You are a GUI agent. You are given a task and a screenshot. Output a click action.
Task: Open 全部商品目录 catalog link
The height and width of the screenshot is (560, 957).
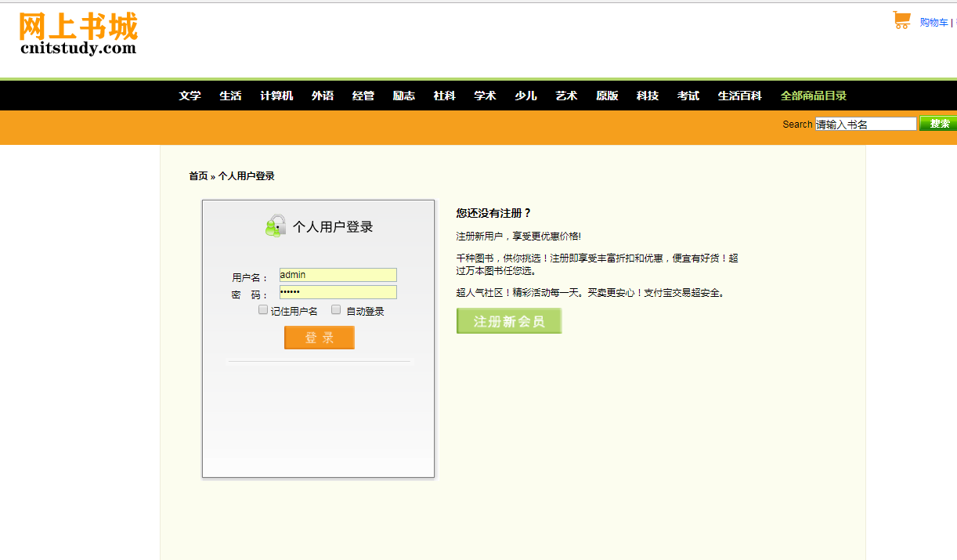click(813, 96)
